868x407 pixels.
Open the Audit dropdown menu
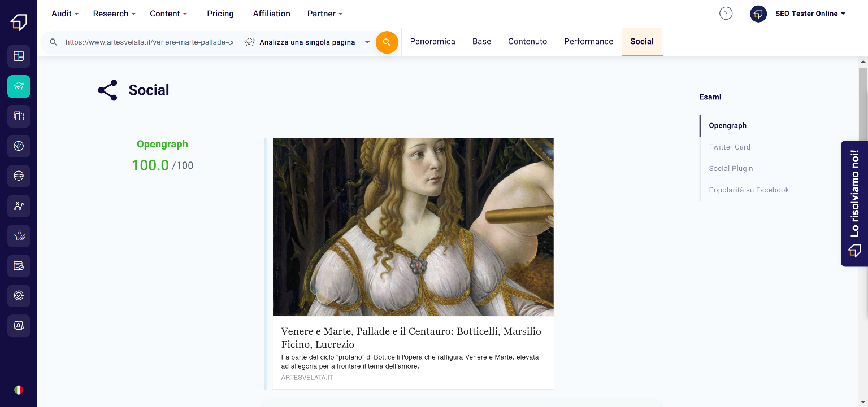65,14
